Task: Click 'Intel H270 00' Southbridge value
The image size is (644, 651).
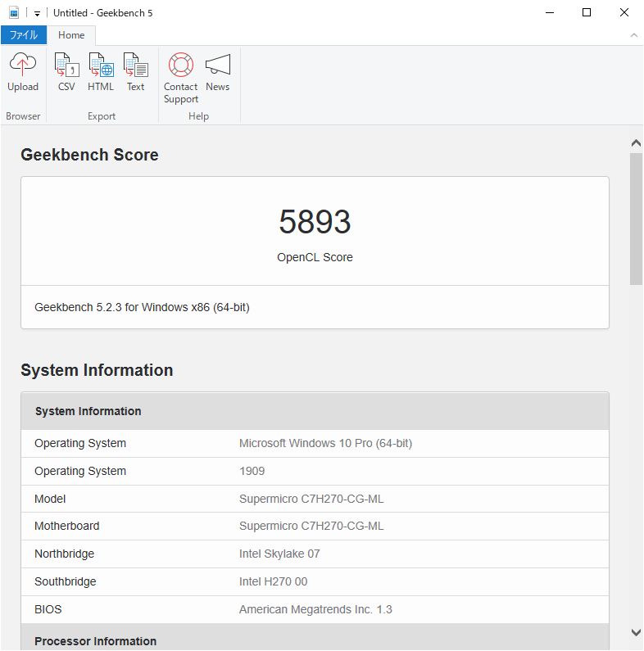Action: 273,581
